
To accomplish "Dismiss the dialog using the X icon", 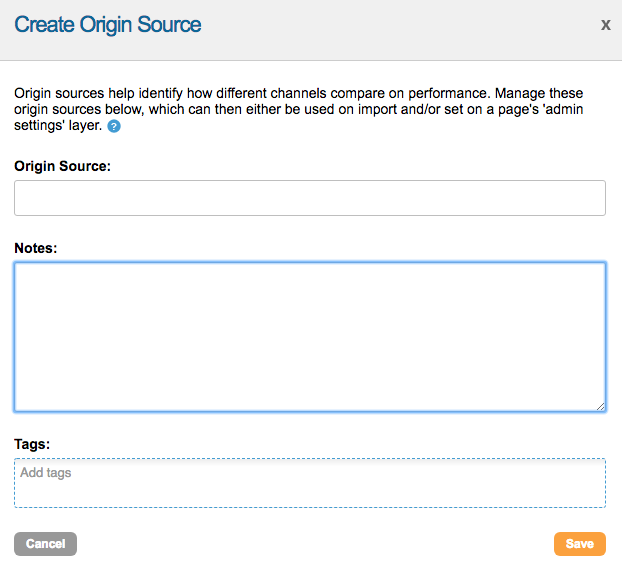I will [605, 25].
